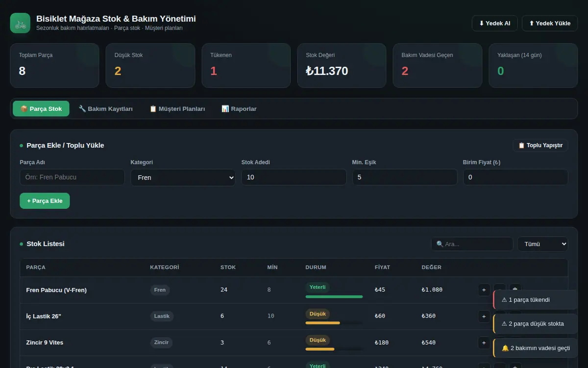
Task: Click the plus button in İç Lastik 26" row
Action: (484, 316)
